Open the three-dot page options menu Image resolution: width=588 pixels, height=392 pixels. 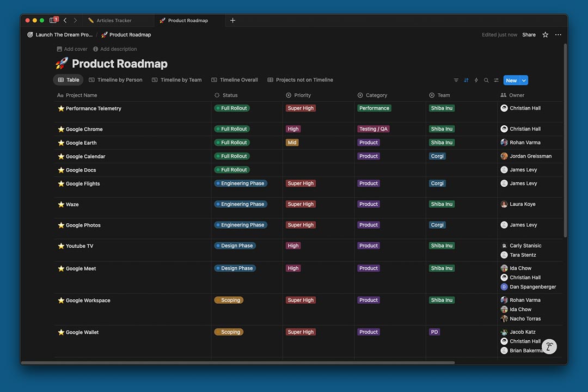pos(558,34)
